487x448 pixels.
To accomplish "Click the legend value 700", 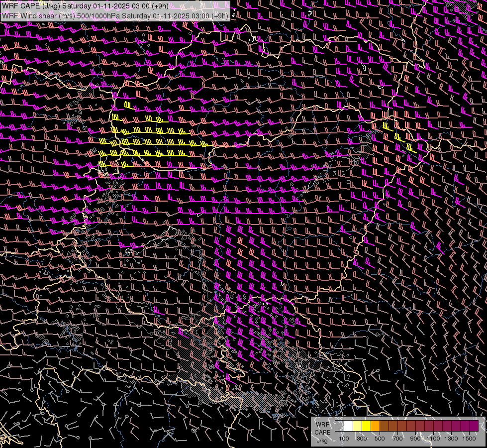I will (397, 439).
